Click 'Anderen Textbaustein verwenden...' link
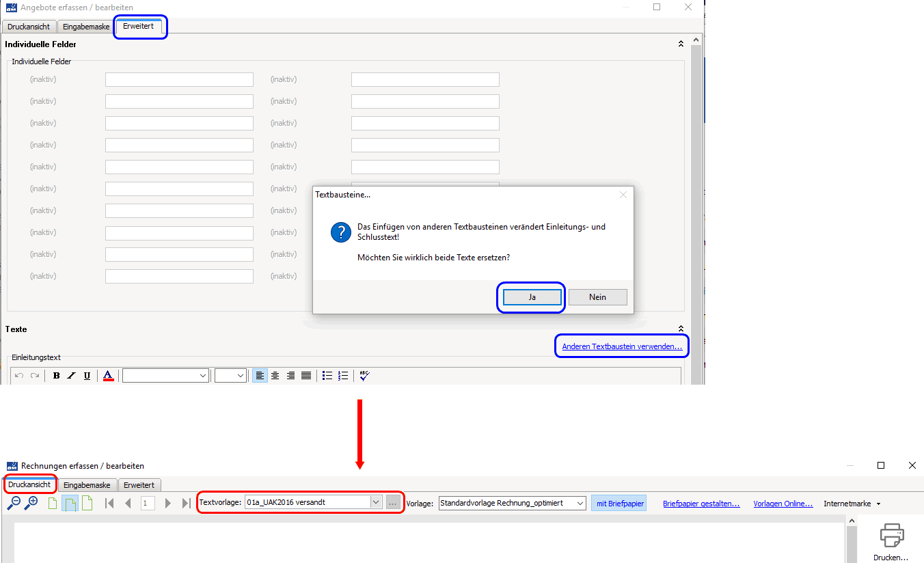 [x=622, y=346]
